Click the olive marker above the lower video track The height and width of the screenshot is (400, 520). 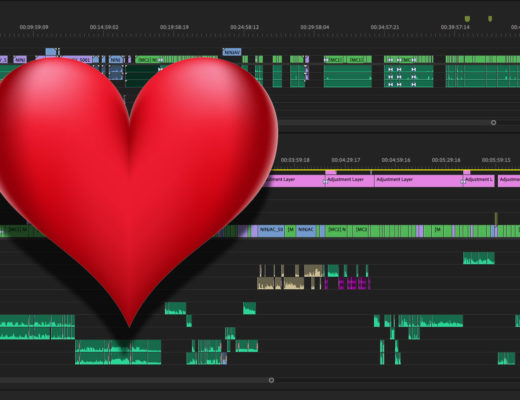click(496, 218)
